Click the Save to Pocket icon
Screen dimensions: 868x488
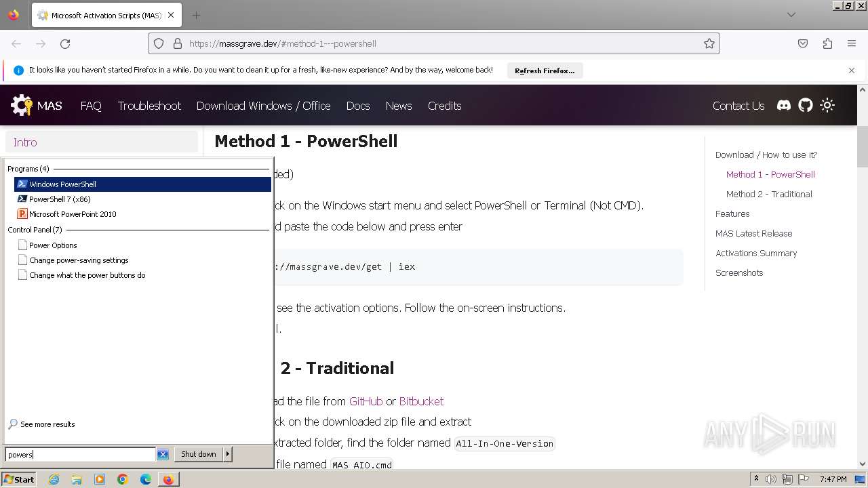803,43
